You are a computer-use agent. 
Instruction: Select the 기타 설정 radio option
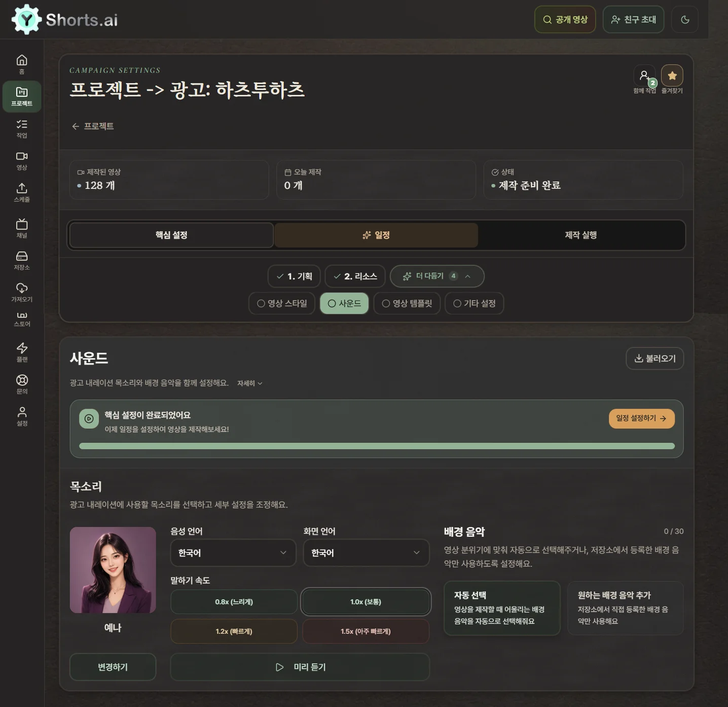[x=474, y=303]
